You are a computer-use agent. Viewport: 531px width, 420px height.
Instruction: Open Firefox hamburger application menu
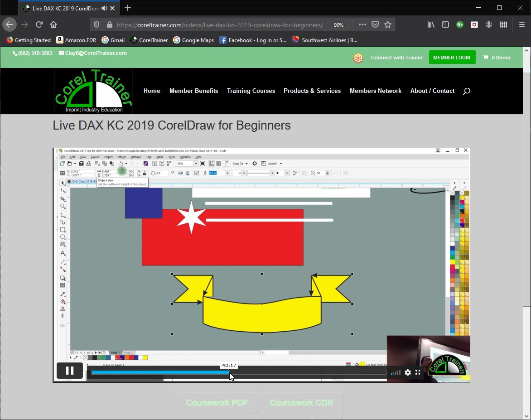click(522, 24)
